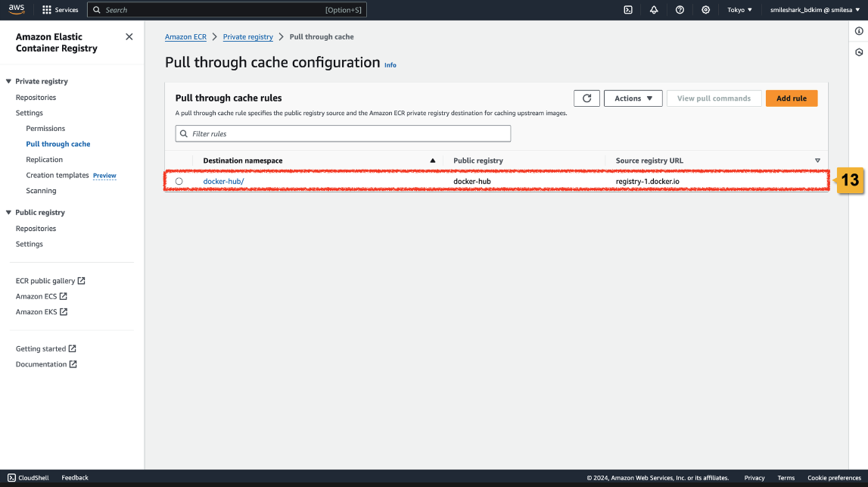Open the Services menu
Screen dimensions: 868x487
pos(61,10)
